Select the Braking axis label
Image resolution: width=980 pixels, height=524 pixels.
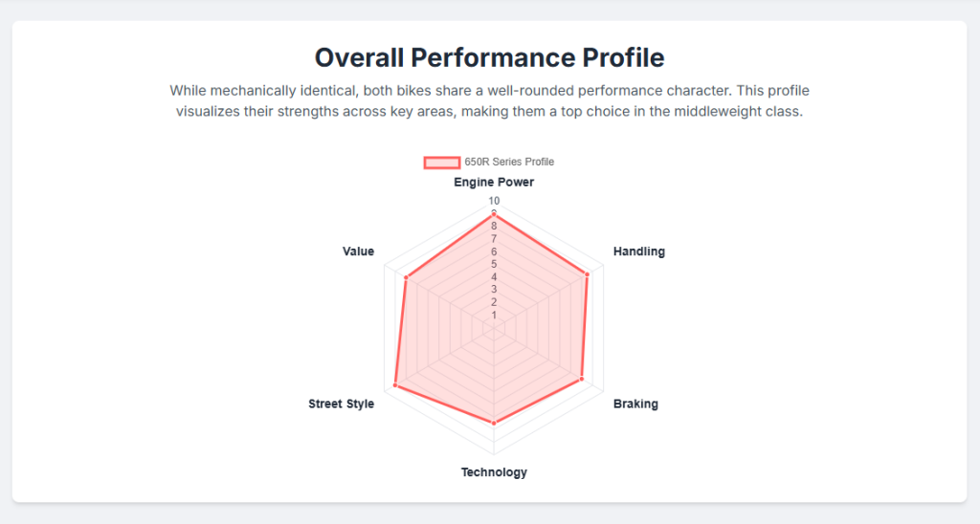click(635, 404)
